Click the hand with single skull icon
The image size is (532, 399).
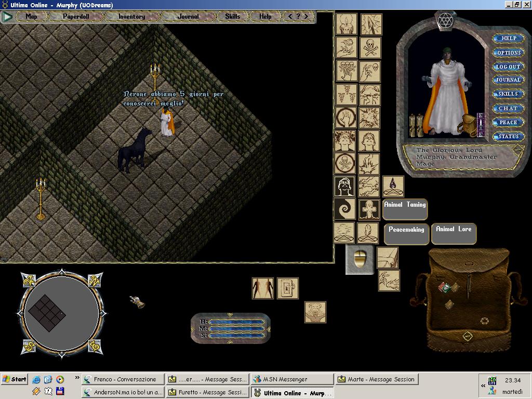pos(370,71)
